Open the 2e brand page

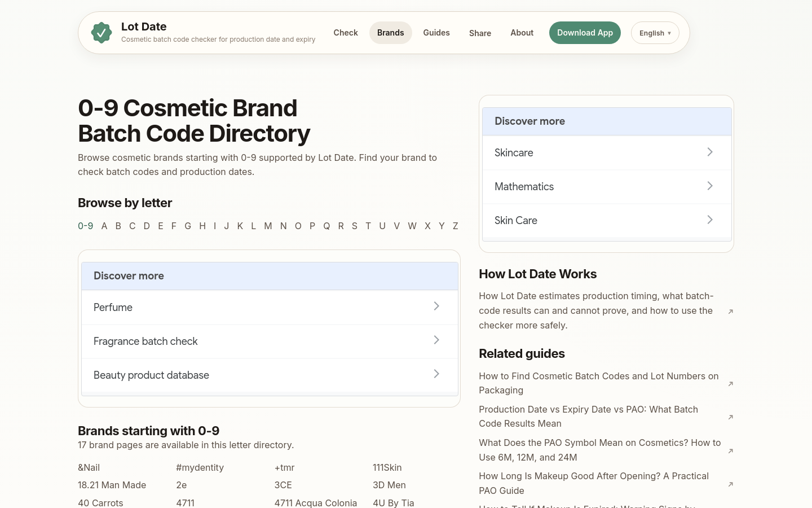click(182, 485)
